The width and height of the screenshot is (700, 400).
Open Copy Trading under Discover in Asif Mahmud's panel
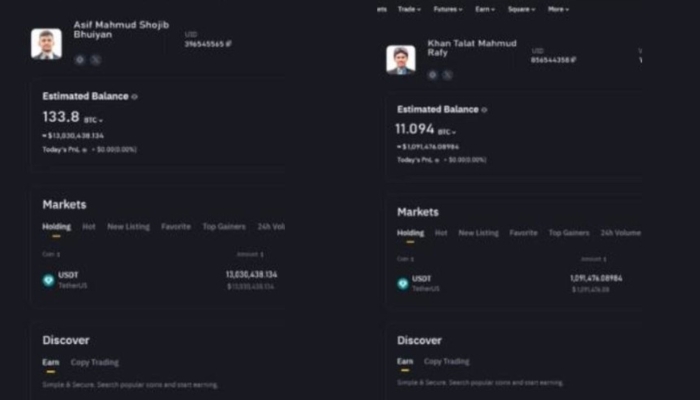94,362
